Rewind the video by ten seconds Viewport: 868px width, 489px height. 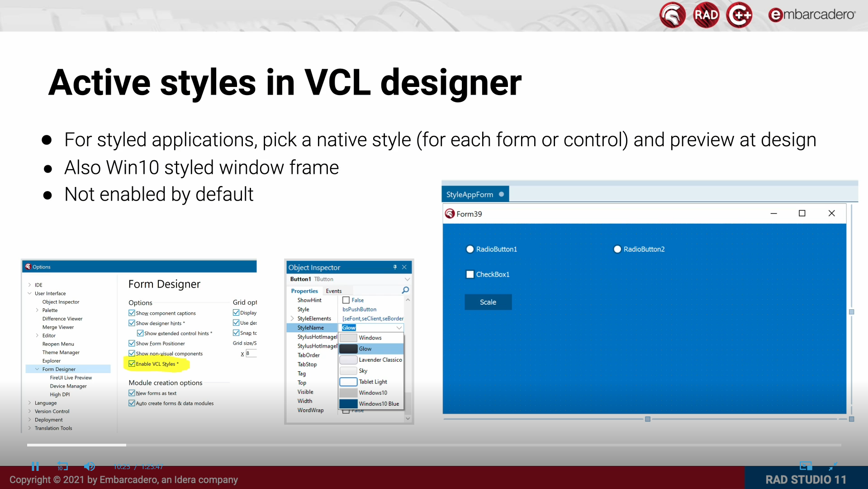tap(62, 466)
